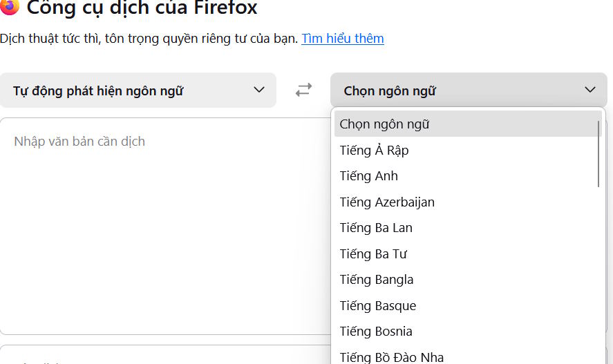This screenshot has height=364, width=613.
Task: Collapse the 'Chọn ngôn ngữ' target language dropdown
Action: 469,90
